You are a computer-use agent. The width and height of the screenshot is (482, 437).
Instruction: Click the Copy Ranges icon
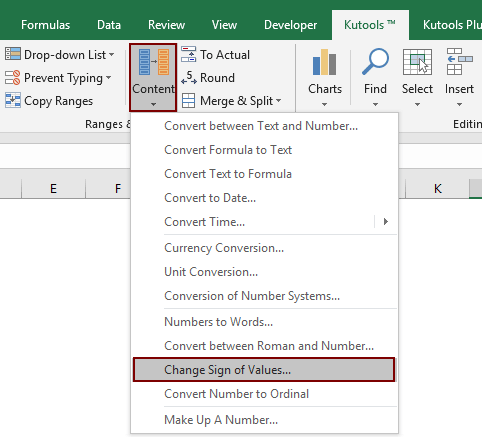13,101
